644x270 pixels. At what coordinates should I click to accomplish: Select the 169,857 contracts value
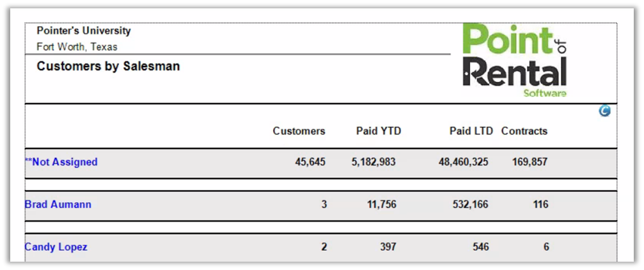tap(530, 162)
